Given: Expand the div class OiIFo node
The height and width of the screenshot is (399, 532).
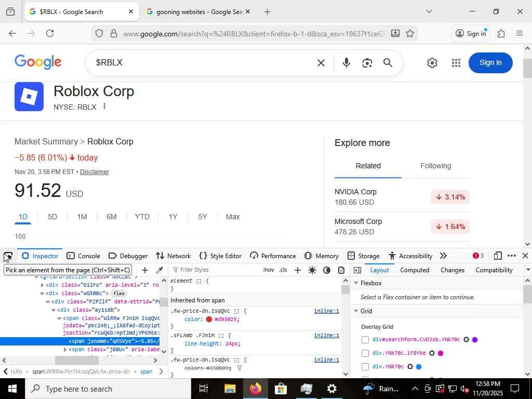Looking at the screenshot, I should coord(42,285).
